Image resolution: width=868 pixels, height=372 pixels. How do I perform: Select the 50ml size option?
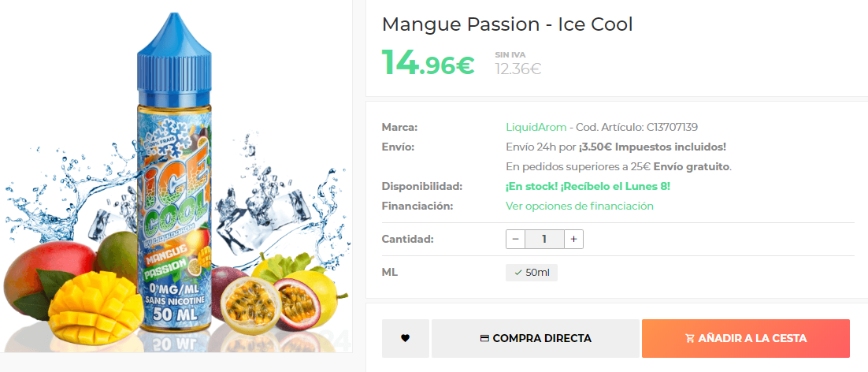pyautogui.click(x=532, y=273)
